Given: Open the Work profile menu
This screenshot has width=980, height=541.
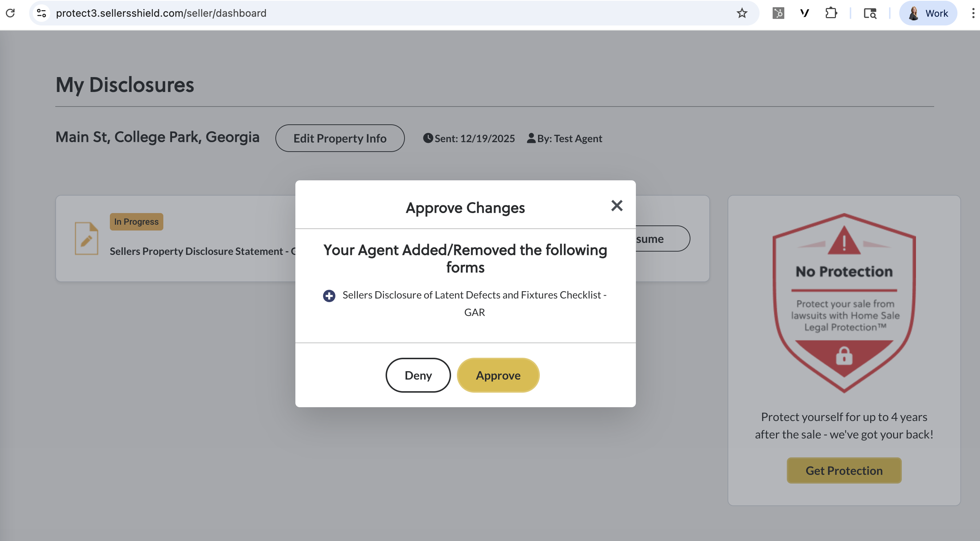Looking at the screenshot, I should (928, 13).
